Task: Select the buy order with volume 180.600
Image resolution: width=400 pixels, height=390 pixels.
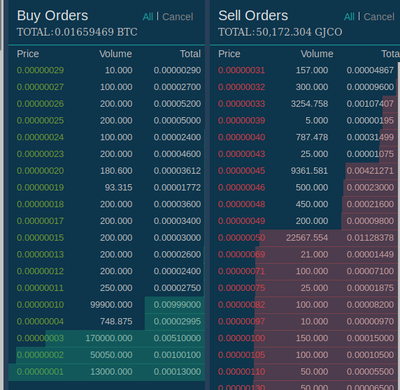Action: tap(107, 171)
